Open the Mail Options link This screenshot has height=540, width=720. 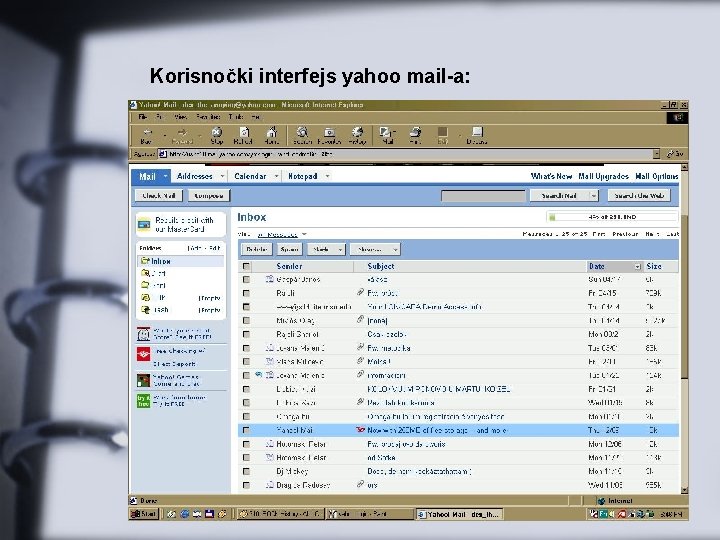[x=657, y=176]
